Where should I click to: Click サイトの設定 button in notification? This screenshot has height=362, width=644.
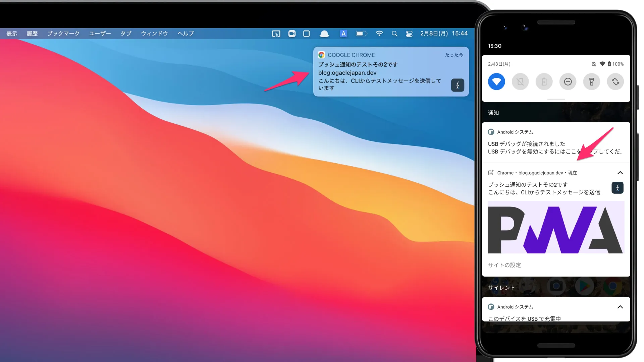coord(504,265)
